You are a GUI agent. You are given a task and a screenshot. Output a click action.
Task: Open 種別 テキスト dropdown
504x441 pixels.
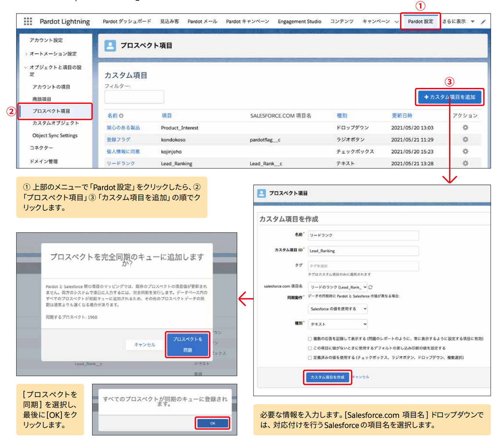point(338,324)
